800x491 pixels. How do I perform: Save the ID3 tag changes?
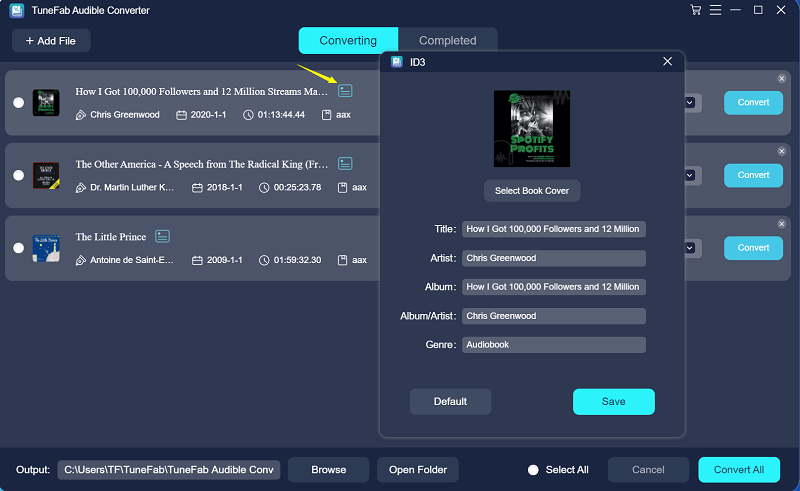613,402
